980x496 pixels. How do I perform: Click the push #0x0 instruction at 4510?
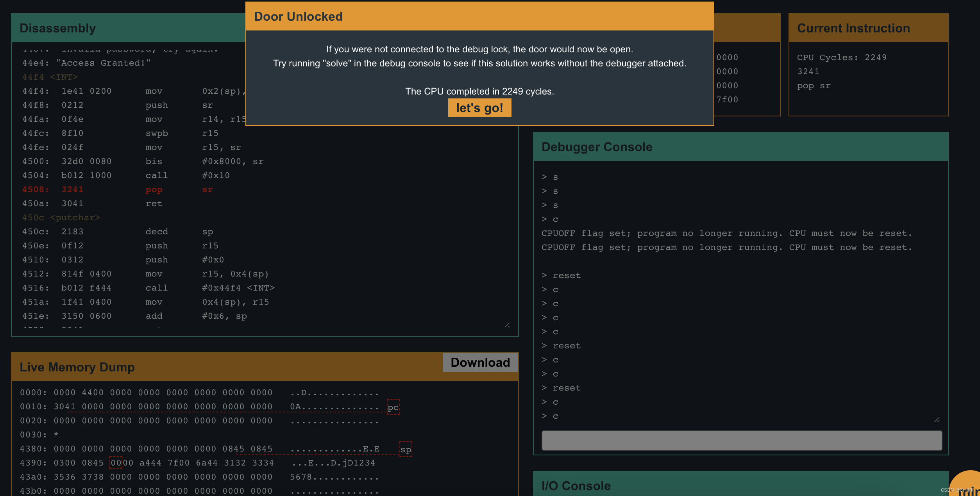(123, 260)
